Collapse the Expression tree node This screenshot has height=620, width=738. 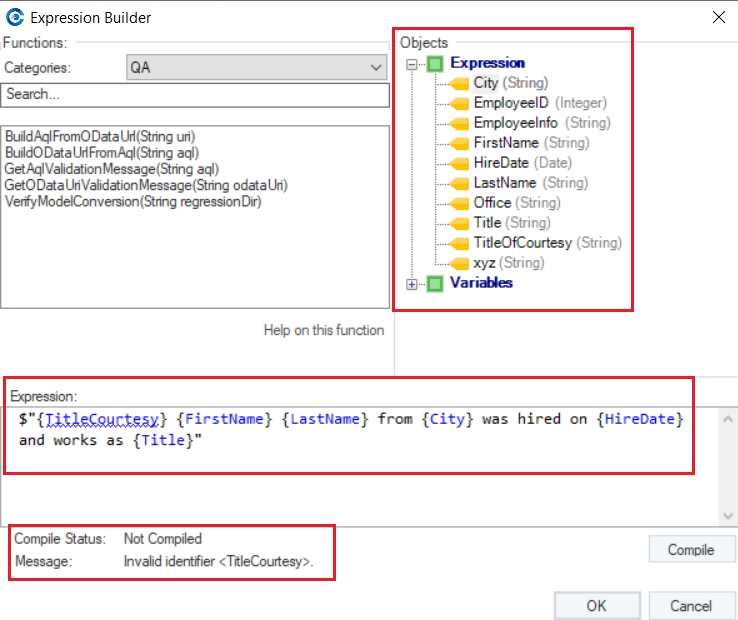click(x=412, y=64)
